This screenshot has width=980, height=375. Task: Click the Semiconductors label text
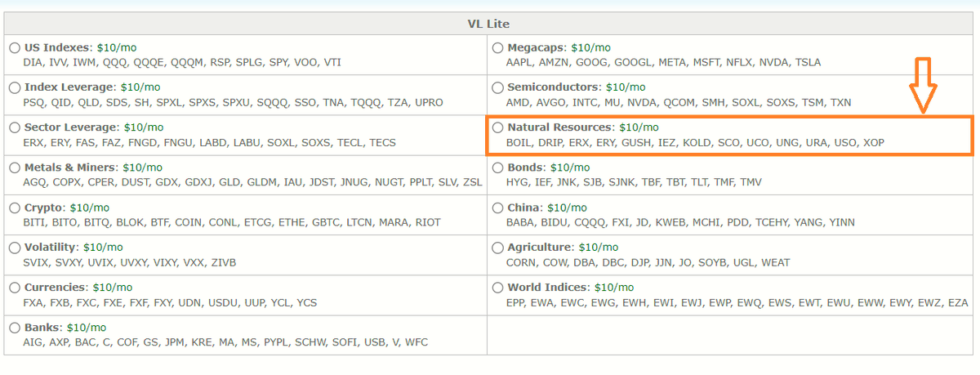pos(555,87)
